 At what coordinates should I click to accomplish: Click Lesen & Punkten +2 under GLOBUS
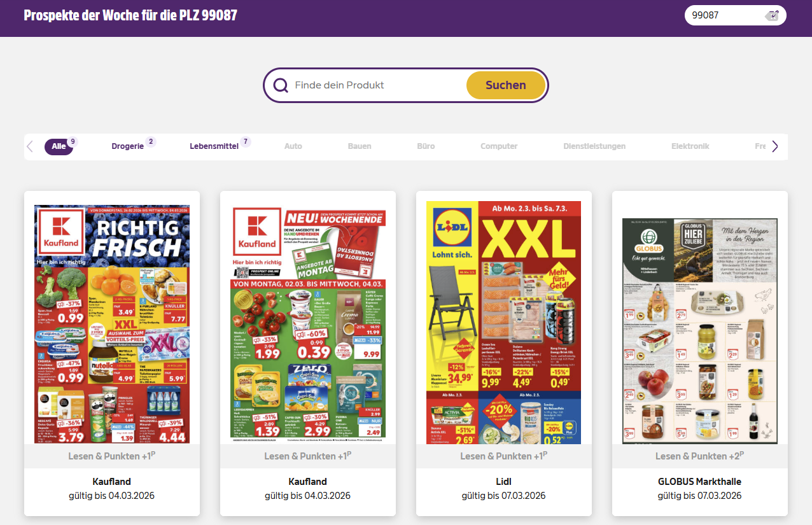tap(700, 456)
